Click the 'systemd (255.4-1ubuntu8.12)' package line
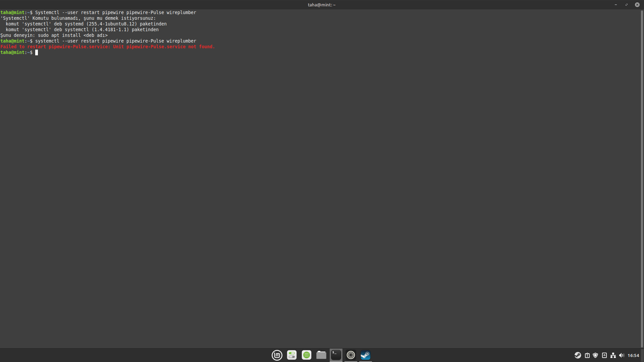 pyautogui.click(x=86, y=24)
